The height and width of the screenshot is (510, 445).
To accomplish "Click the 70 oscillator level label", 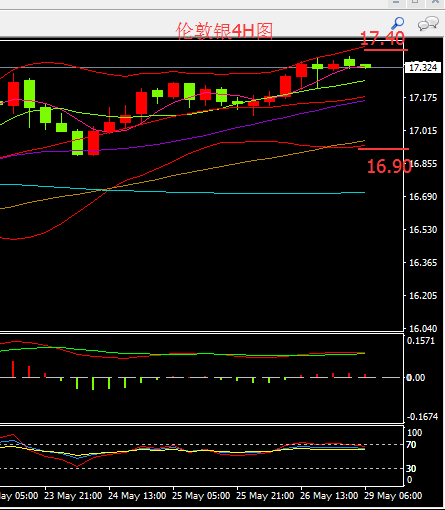I will click(411, 445).
